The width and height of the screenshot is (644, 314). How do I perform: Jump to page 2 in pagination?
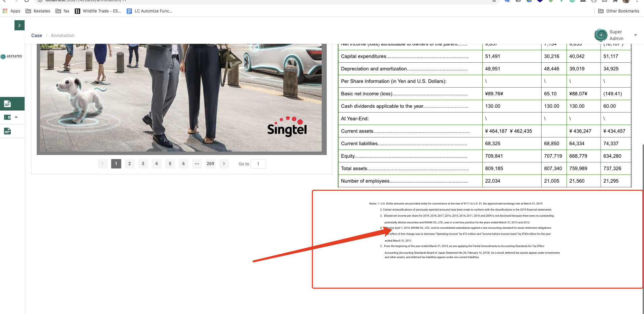(130, 164)
